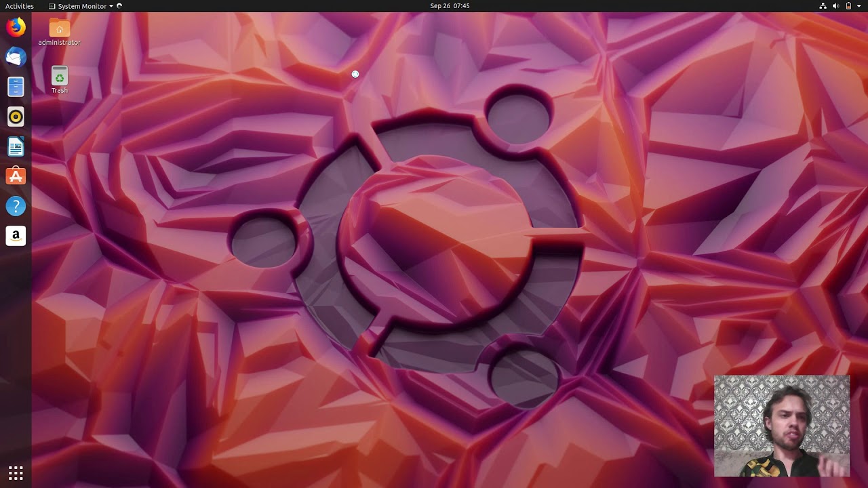This screenshot has height=488, width=868.
Task: Expand the system menu arrow
Action: [x=859, y=6]
